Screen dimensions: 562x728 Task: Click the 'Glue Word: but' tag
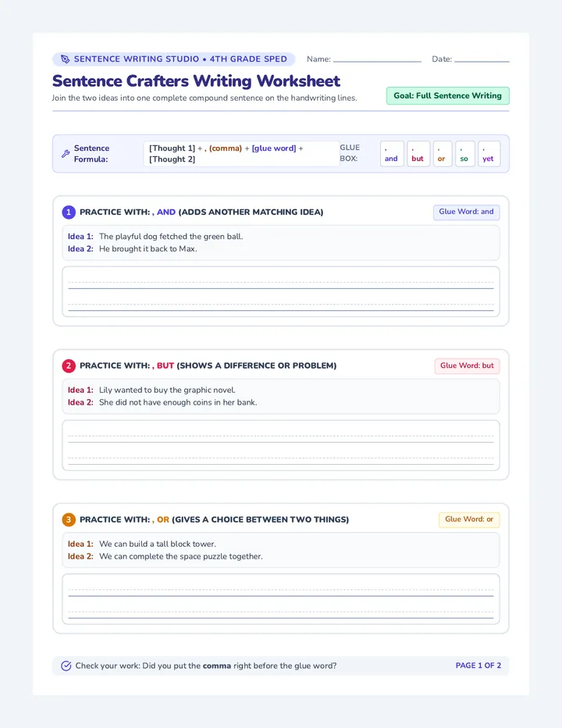[x=467, y=366]
